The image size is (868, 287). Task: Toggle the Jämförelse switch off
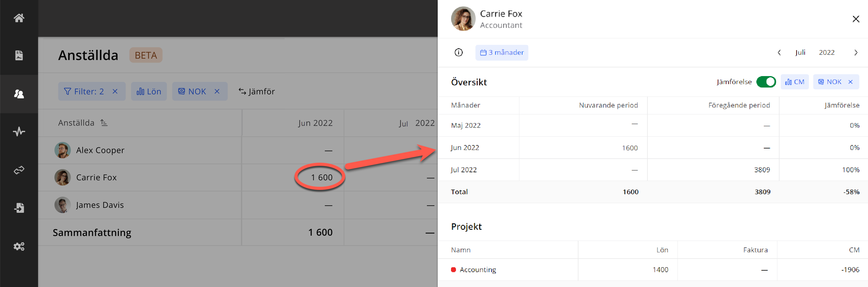click(766, 82)
